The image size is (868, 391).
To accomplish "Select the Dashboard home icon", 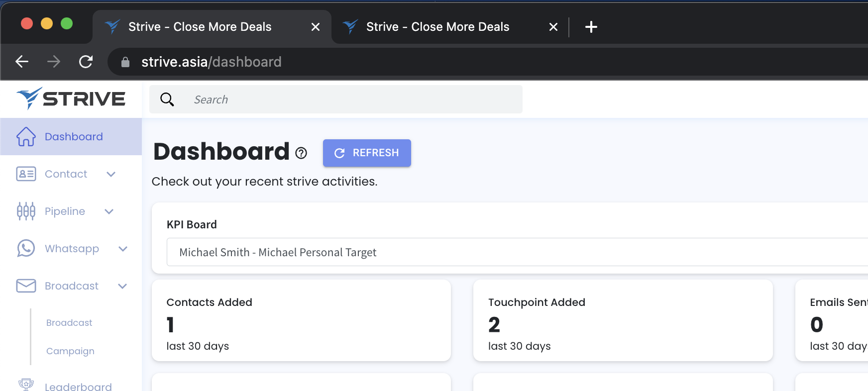I will pos(25,136).
